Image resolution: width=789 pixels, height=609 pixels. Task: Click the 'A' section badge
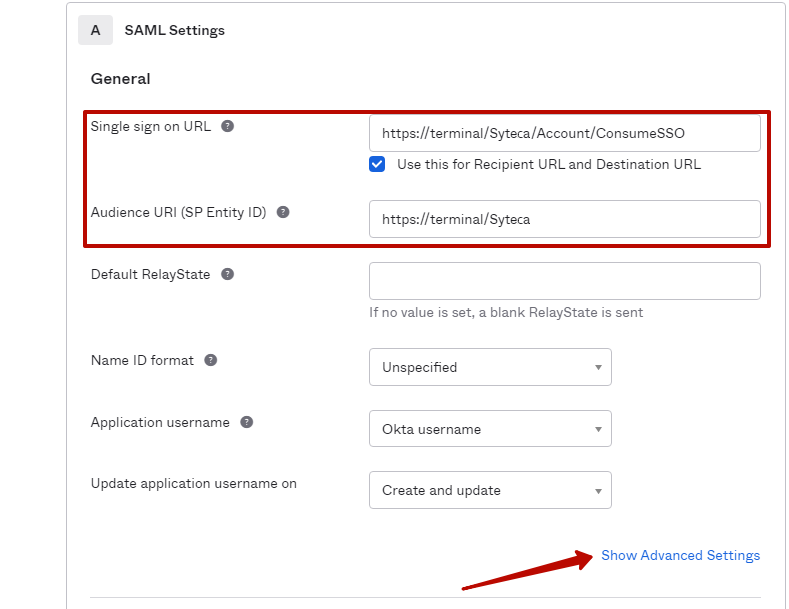95,30
